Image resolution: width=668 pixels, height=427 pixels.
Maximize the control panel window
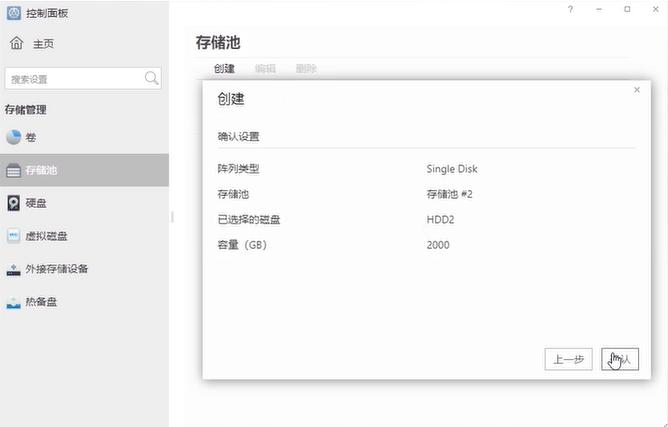point(627,9)
